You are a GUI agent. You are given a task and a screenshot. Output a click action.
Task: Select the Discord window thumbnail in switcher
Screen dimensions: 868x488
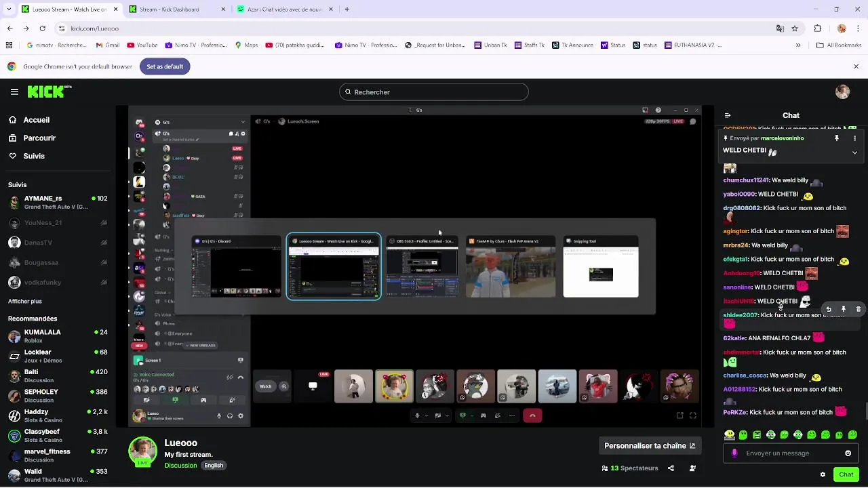coord(236,266)
